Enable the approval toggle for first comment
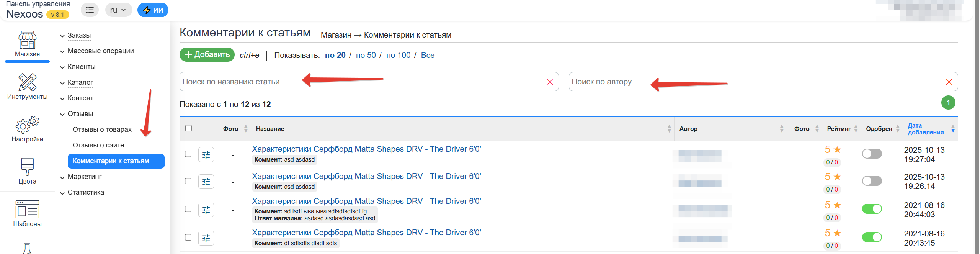 [872, 154]
